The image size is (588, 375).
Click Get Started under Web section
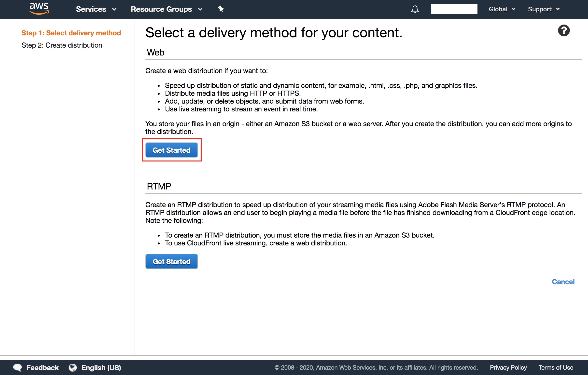tap(171, 150)
